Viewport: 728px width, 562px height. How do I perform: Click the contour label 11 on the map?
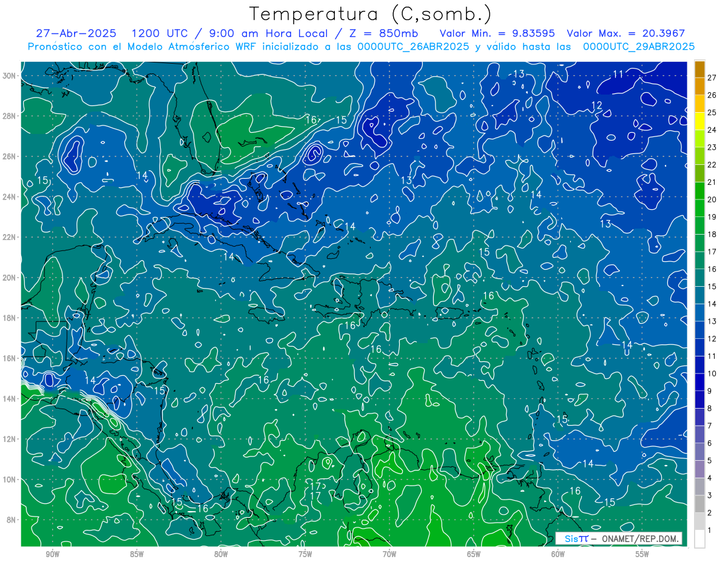click(x=618, y=74)
